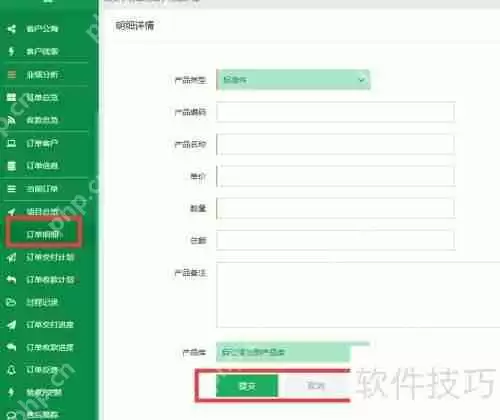This screenshot has height=420, width=500.
Task: Click the share icon beside 客户公海
Action: pyautogui.click(x=12, y=29)
